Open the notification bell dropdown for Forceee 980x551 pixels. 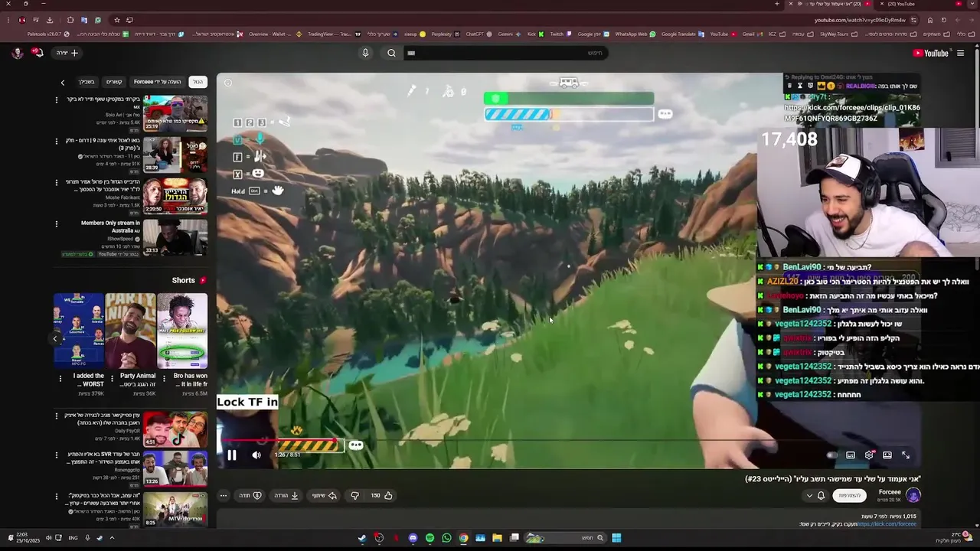pos(815,495)
